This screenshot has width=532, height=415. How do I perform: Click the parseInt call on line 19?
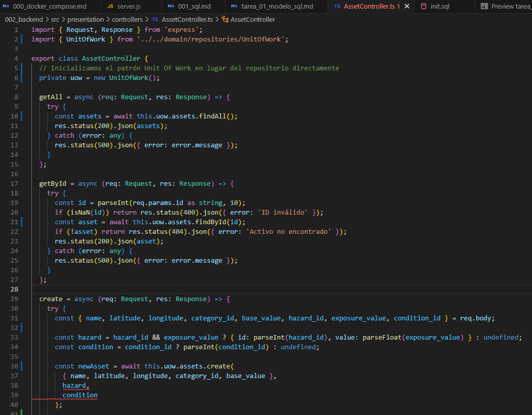tap(113, 203)
